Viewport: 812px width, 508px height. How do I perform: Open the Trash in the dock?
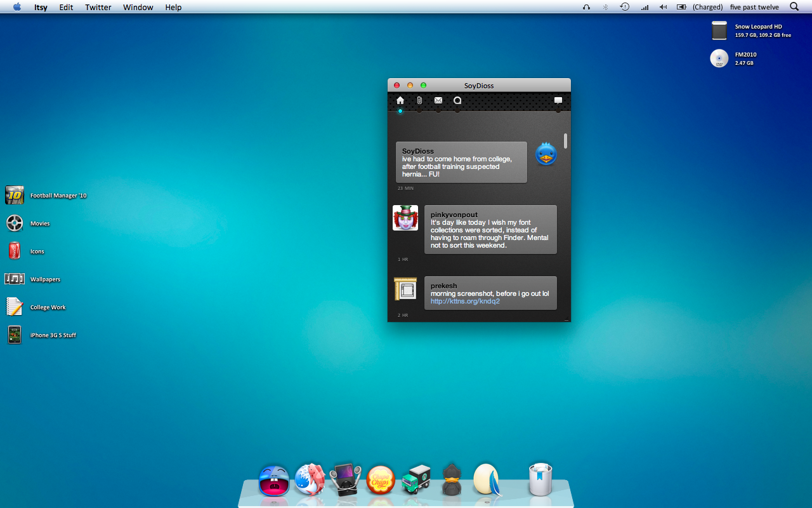pyautogui.click(x=540, y=479)
